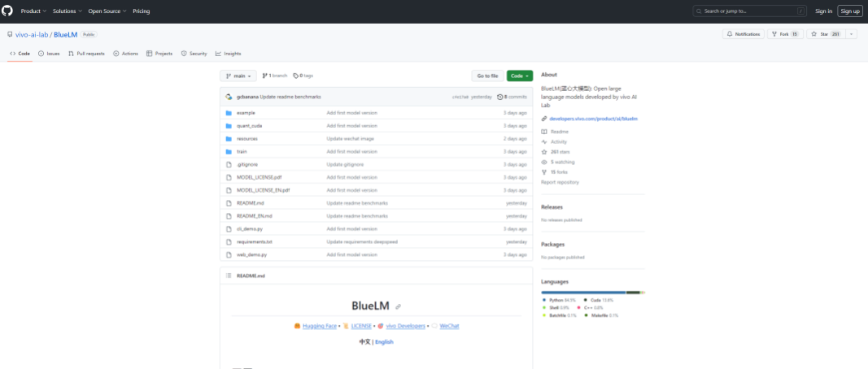Screen dimensions: 868x369
Task: Open the 8 commits history link
Action: click(512, 97)
